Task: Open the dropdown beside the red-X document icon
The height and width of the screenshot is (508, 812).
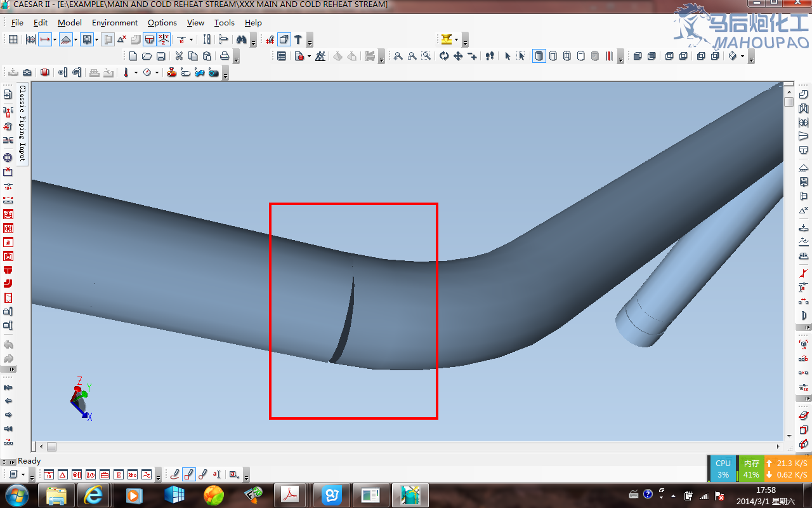Action: point(309,56)
